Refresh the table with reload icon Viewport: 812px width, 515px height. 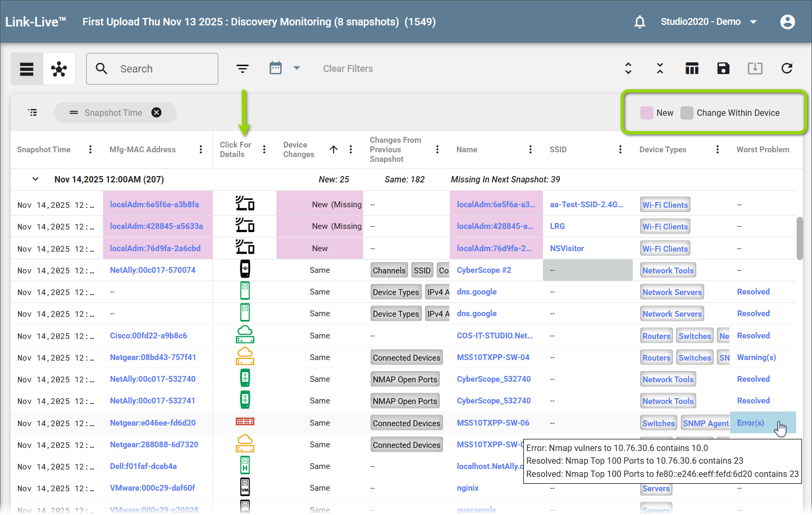click(x=787, y=68)
